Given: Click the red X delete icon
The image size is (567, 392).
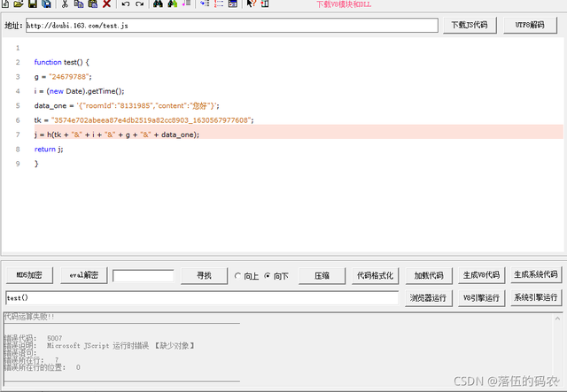Looking at the screenshot, I should (x=106, y=4).
